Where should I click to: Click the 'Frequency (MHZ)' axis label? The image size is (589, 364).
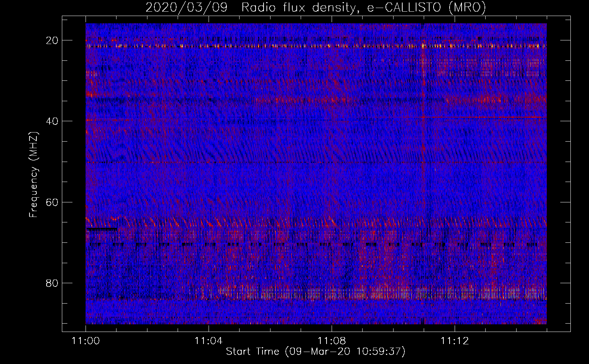click(x=33, y=175)
